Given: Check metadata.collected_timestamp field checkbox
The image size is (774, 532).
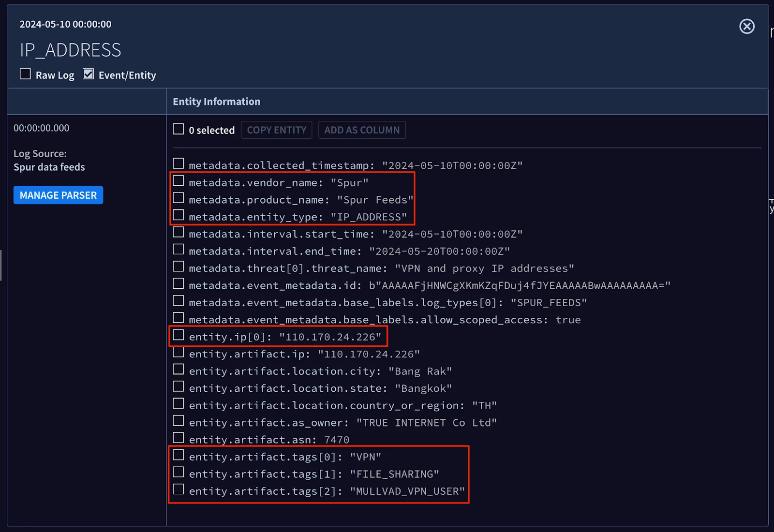Looking at the screenshot, I should click(x=179, y=163).
